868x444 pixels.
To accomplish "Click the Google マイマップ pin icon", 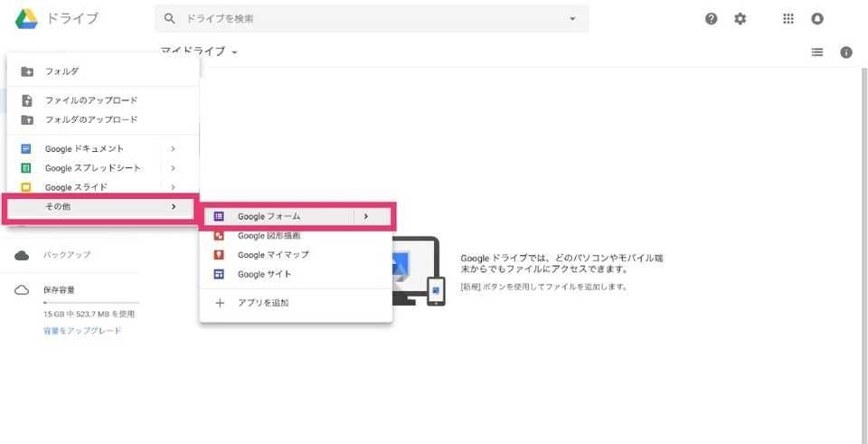I will pyautogui.click(x=219, y=255).
